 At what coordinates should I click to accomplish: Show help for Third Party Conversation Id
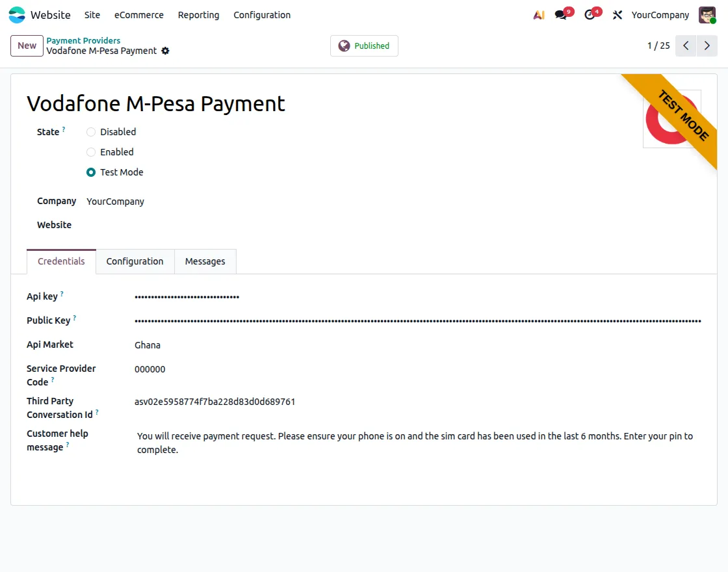[97, 412]
